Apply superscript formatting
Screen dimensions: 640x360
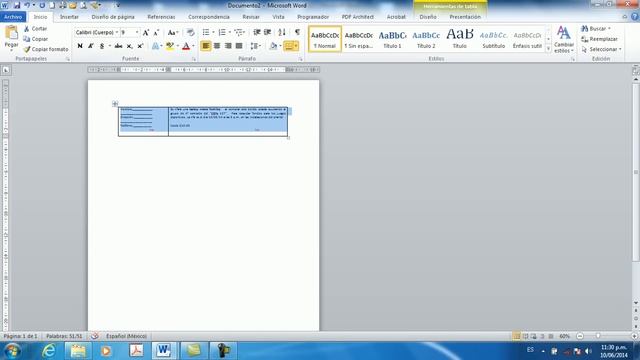point(140,46)
